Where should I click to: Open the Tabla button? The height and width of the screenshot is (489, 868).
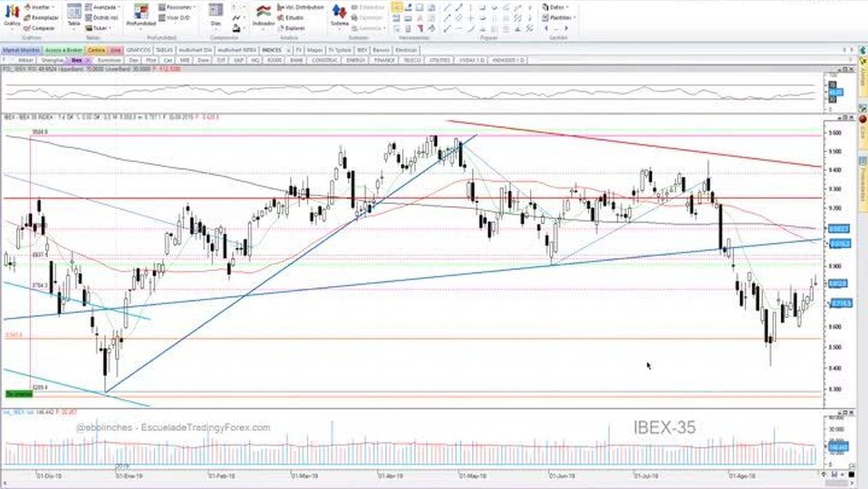tap(74, 16)
